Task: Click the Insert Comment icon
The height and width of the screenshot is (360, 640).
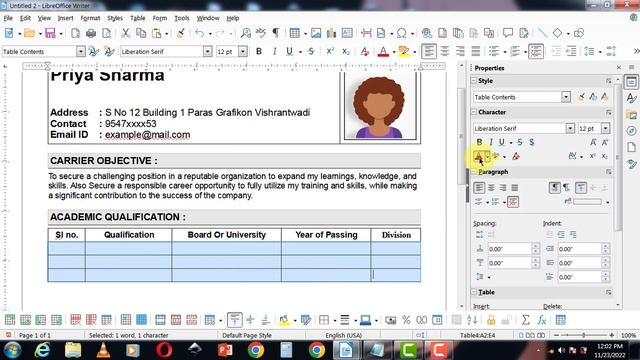Action: (x=508, y=33)
